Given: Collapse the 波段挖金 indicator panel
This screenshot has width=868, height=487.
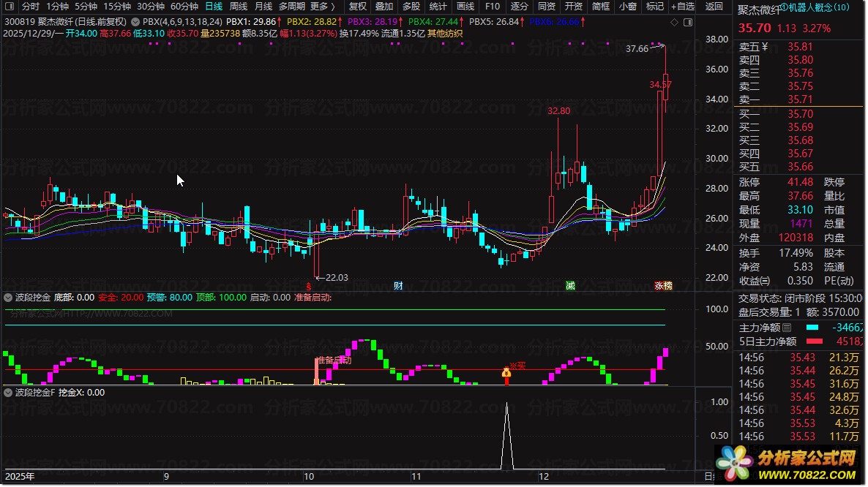Looking at the screenshot, I should tap(8, 298).
